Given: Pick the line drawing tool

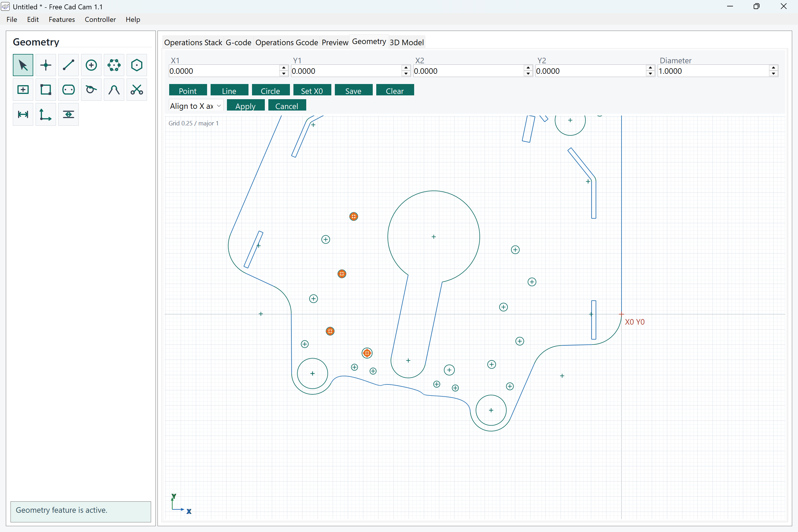Looking at the screenshot, I should (68, 65).
